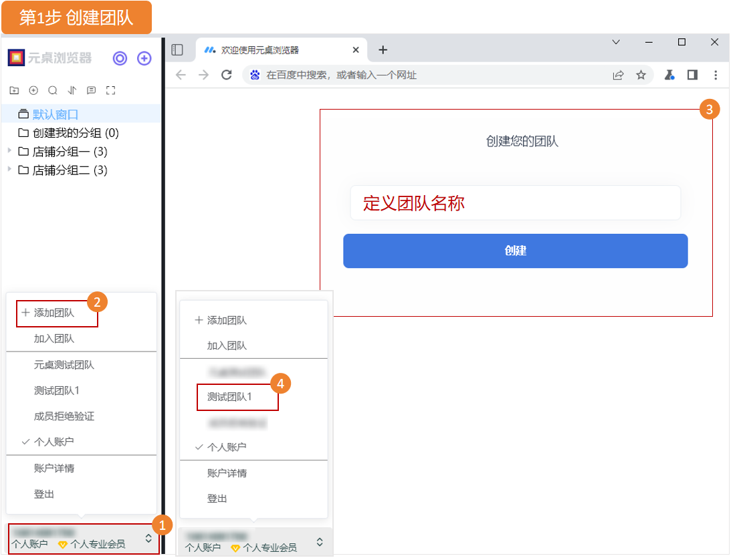
Task: Open the tab search chevron in title bar
Action: pos(616,42)
